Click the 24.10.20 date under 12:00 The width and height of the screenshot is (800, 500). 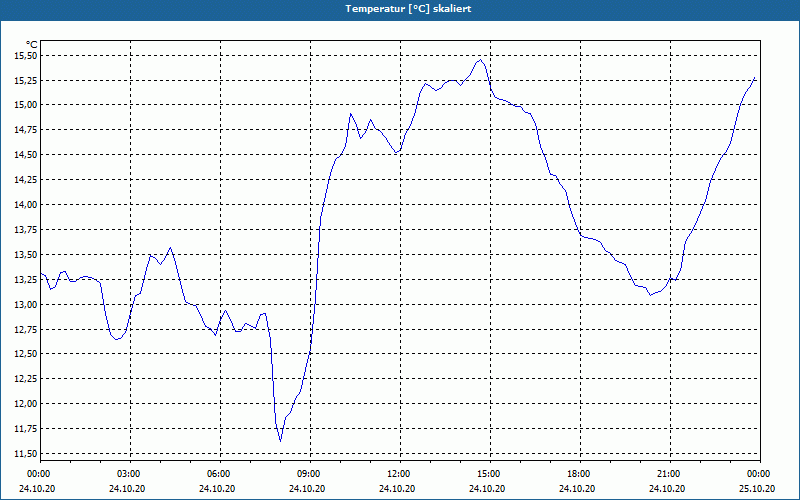[x=397, y=488]
